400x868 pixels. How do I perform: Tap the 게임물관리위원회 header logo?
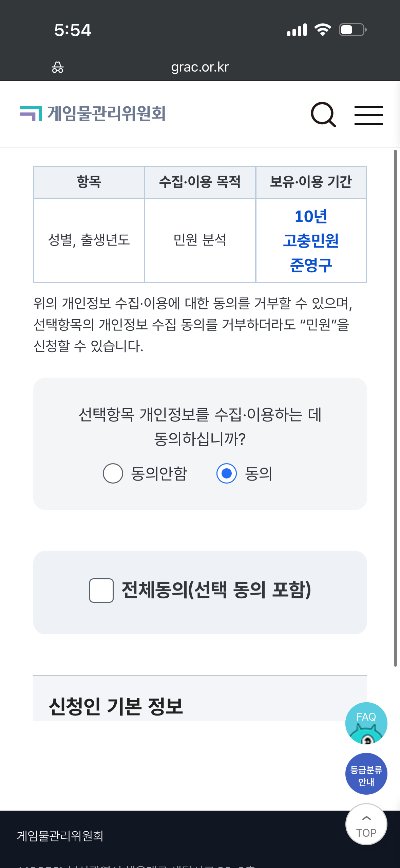(x=93, y=113)
